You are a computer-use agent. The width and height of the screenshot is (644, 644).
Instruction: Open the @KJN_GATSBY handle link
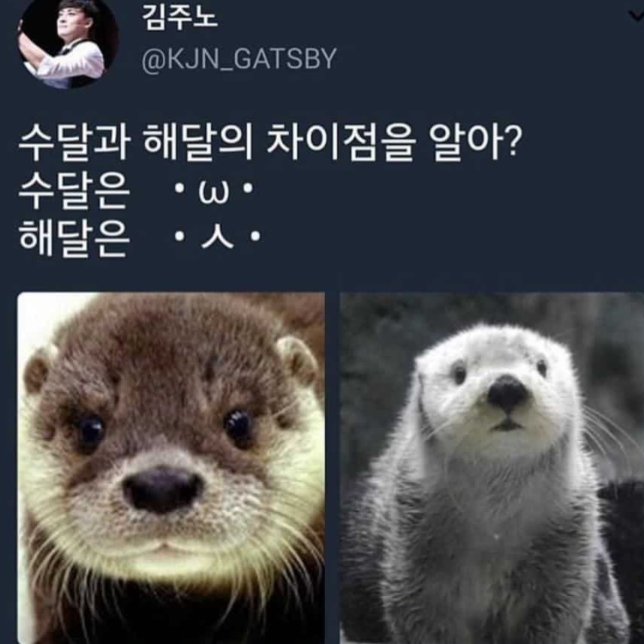239,60
